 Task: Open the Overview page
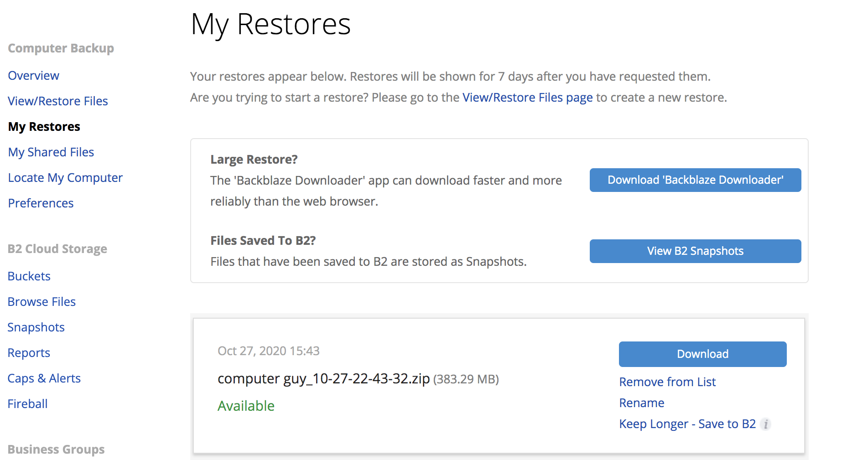coord(34,76)
